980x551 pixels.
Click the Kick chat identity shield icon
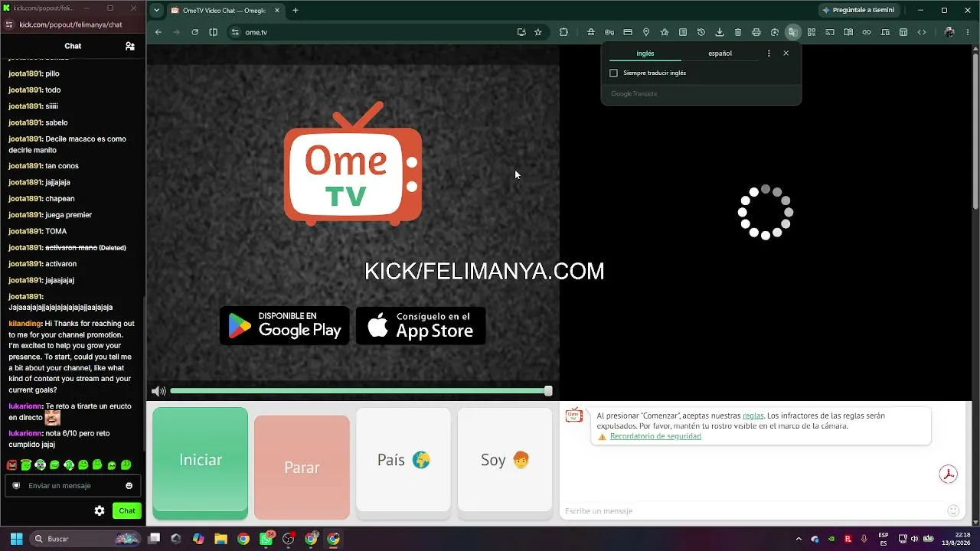[x=16, y=486]
